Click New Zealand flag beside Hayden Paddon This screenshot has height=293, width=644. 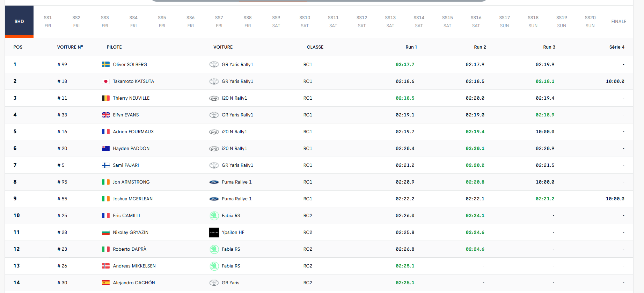(105, 148)
